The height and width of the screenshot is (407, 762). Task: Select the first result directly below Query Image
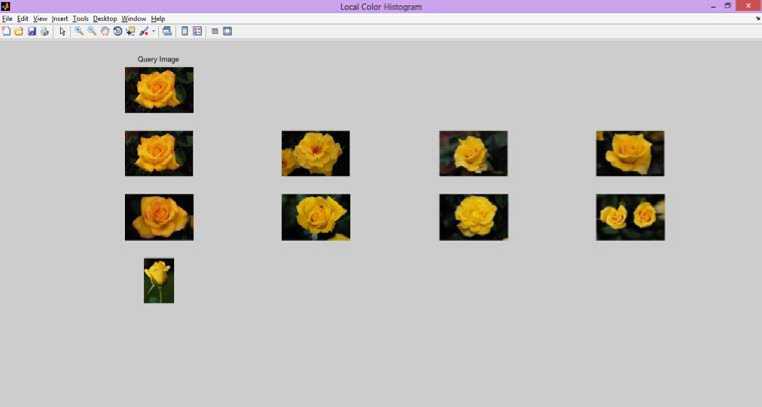click(159, 153)
